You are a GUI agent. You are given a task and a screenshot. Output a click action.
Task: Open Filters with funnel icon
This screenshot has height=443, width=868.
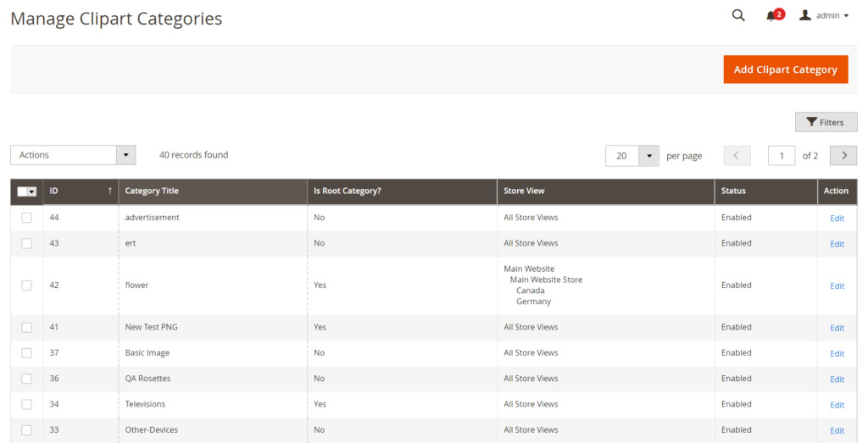(x=826, y=122)
